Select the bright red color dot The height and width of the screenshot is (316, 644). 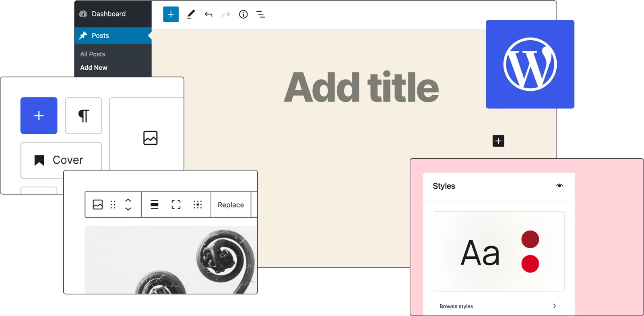(530, 264)
